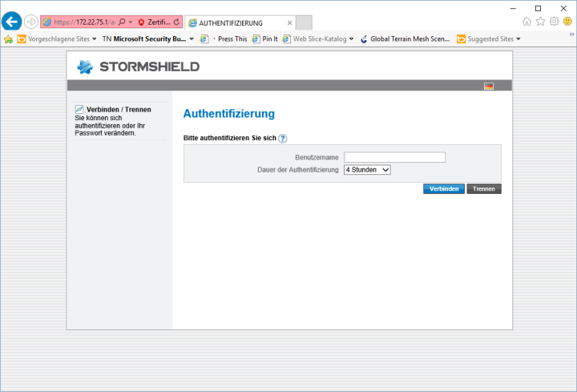This screenshot has width=577, height=392.
Task: Open the browser settings gear icon
Action: pyautogui.click(x=554, y=22)
